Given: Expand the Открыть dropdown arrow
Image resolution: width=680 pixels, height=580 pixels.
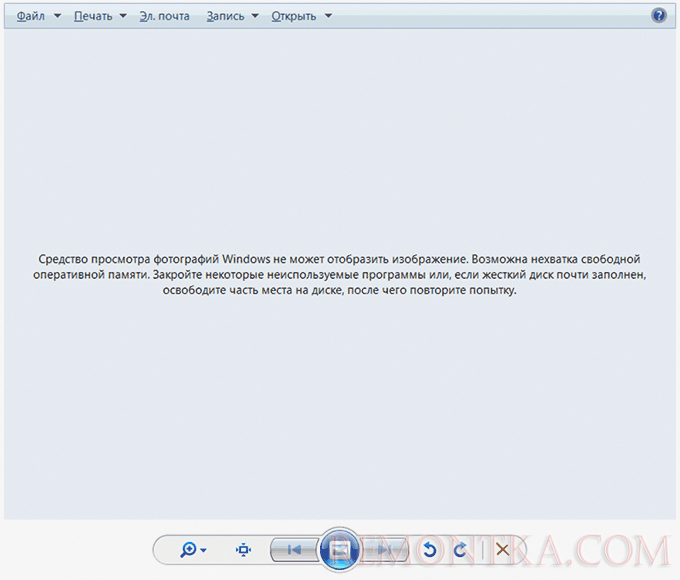Looking at the screenshot, I should coord(328,16).
